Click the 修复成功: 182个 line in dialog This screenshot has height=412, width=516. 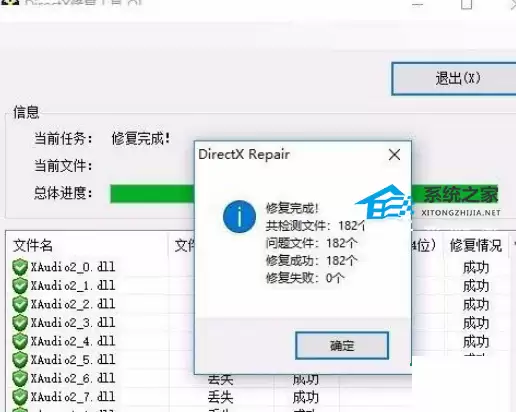coord(311,260)
